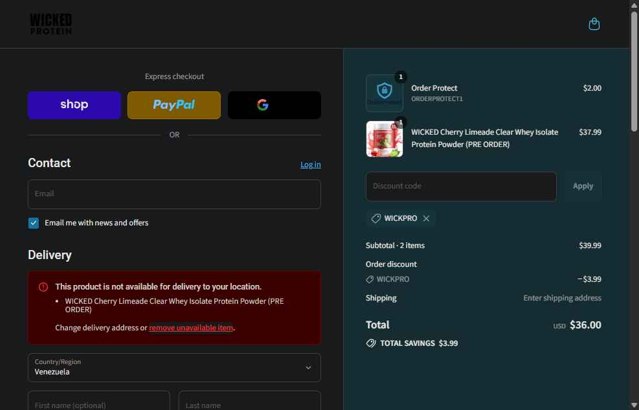The width and height of the screenshot is (639, 410).
Task: Click the Apply discount button
Action: [583, 186]
